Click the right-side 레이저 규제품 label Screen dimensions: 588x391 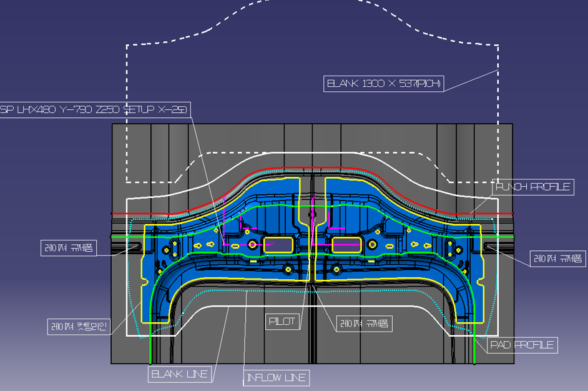point(558,258)
